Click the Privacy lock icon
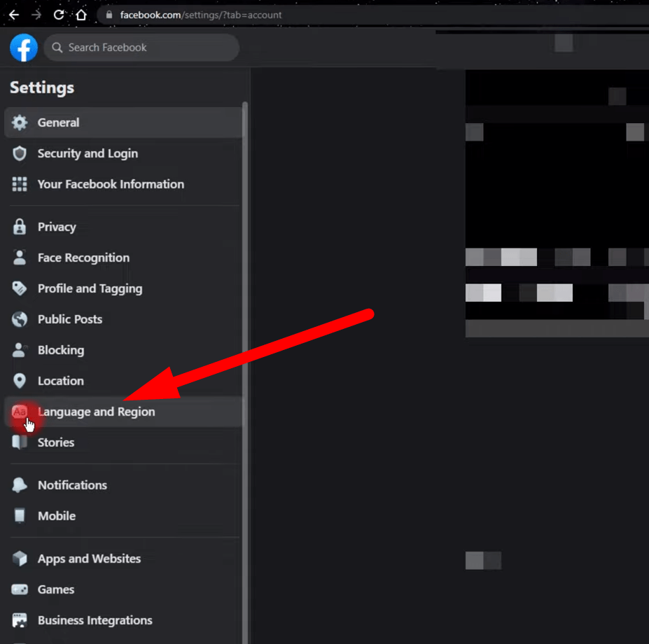 pos(20,227)
